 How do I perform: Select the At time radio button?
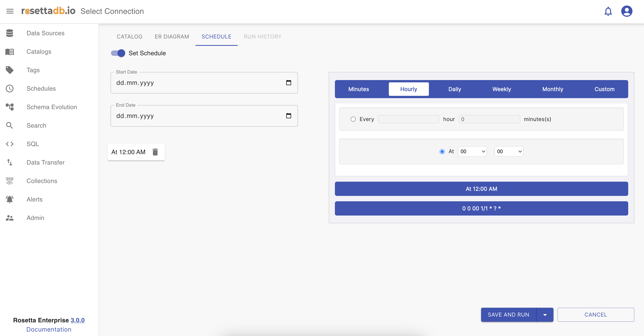coord(442,151)
